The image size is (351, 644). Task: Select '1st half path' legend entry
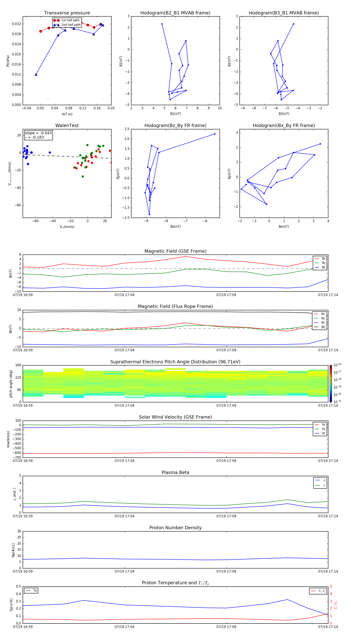66,20
